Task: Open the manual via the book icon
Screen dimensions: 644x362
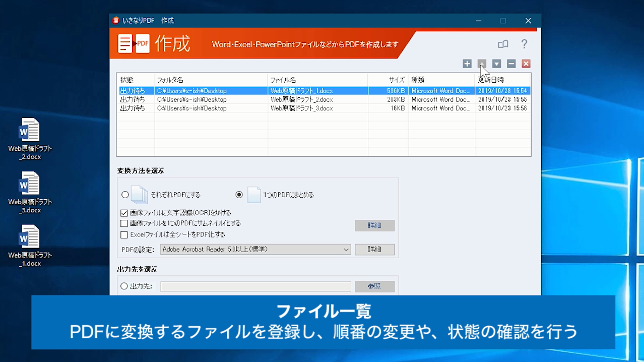Action: pos(503,44)
